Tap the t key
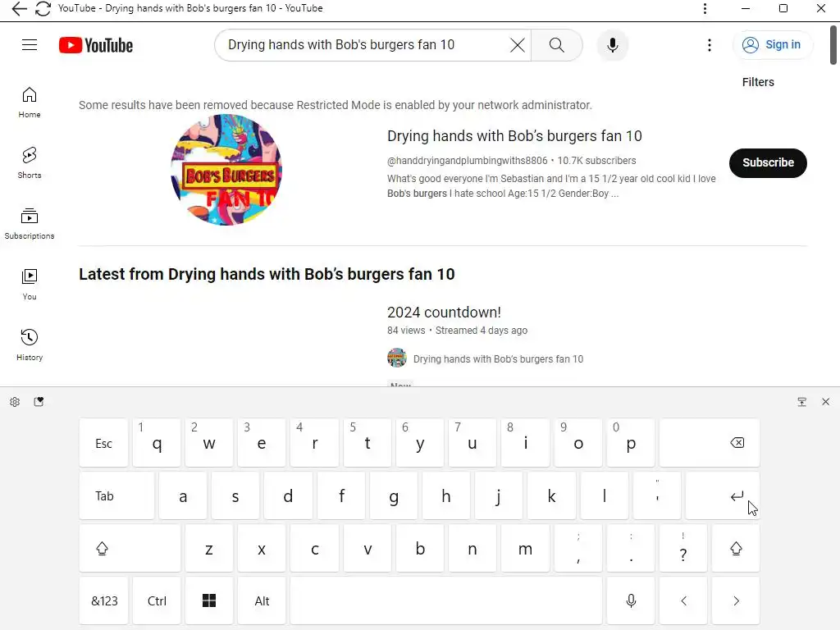Screen dimensions: 840x630 pos(367,443)
